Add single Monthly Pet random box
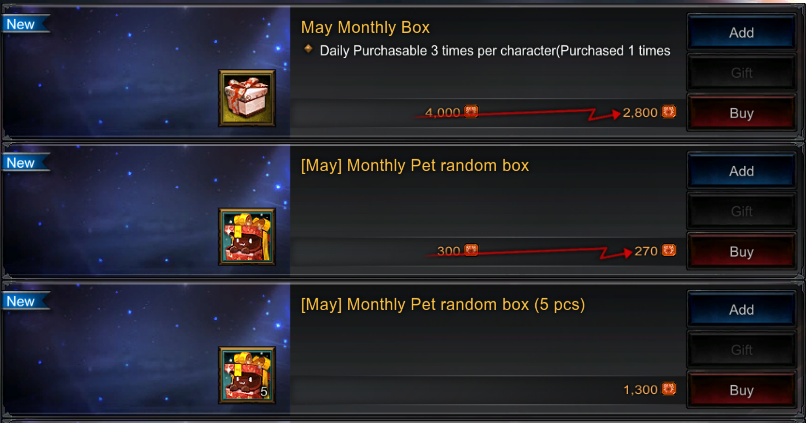 pos(741,171)
